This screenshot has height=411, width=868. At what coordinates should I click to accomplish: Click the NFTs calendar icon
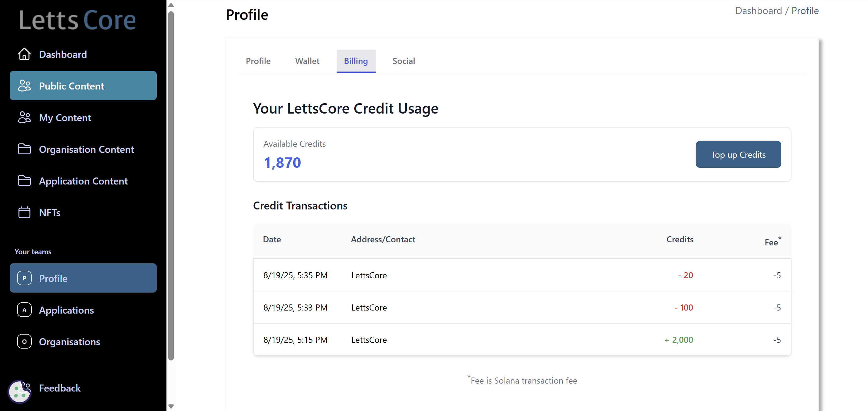pos(24,213)
